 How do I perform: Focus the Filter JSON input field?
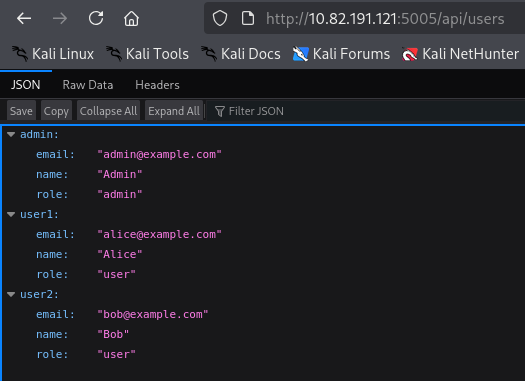366,111
